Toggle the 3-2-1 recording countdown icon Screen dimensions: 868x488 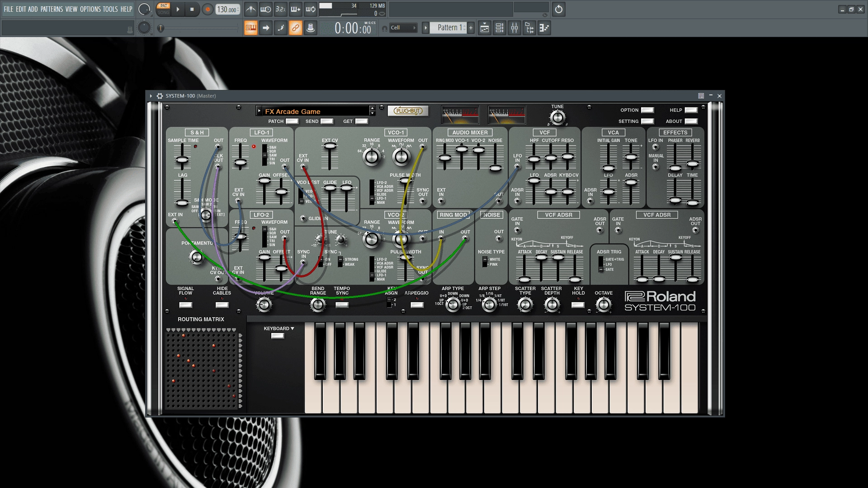tap(281, 9)
